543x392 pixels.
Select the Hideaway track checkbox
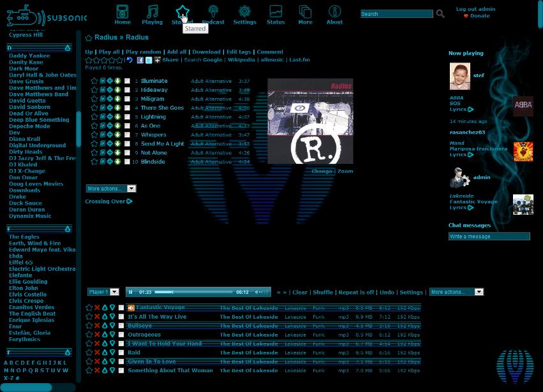point(127,90)
